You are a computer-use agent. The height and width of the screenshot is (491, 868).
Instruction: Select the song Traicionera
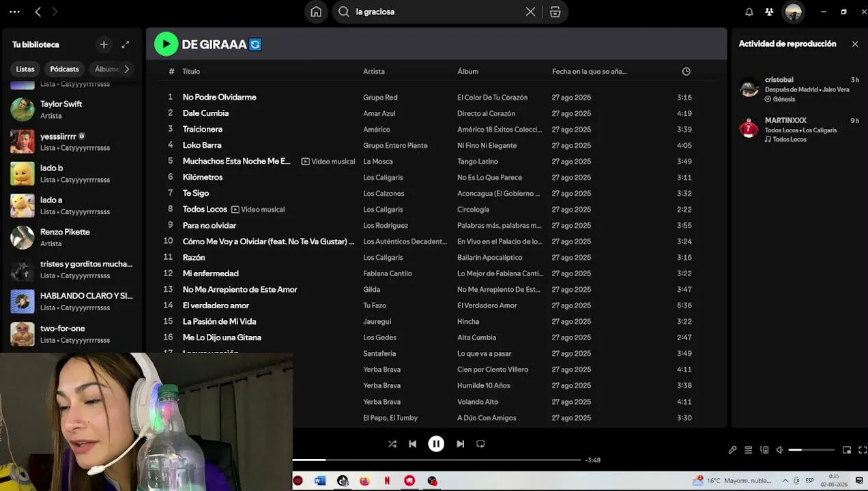pyautogui.click(x=203, y=129)
